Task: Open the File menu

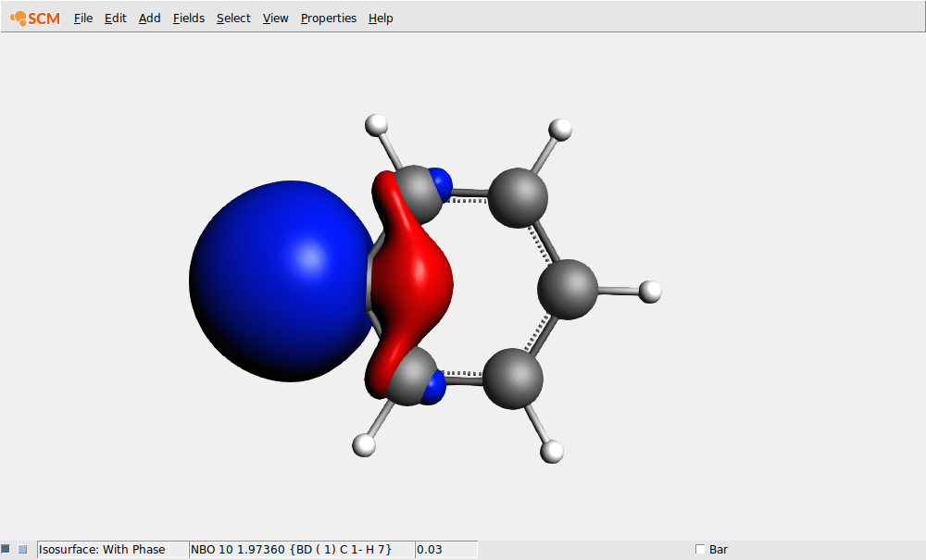Action: 82,18
